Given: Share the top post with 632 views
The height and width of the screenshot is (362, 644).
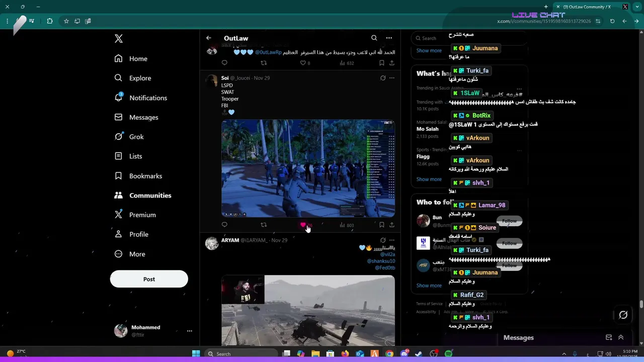Looking at the screenshot, I should [392, 63].
